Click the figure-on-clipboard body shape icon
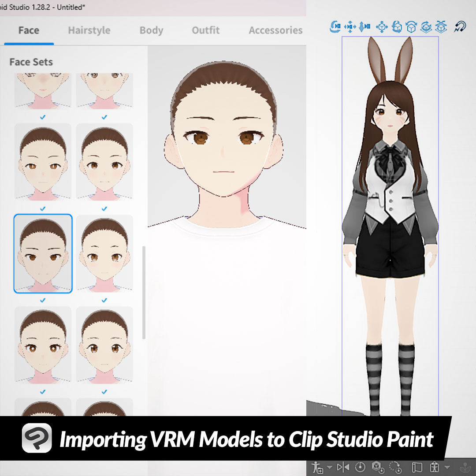 pyautogui.click(x=435, y=467)
